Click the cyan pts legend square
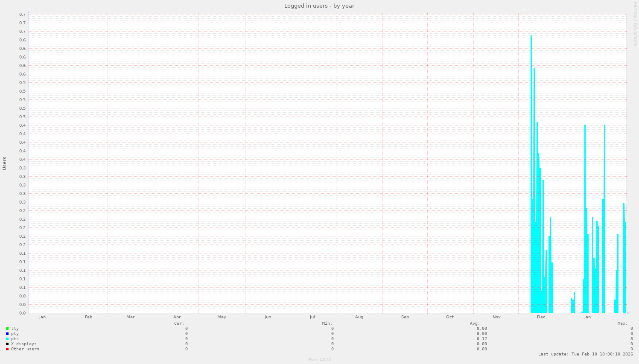Screen dimensions: 639x364 7,339
